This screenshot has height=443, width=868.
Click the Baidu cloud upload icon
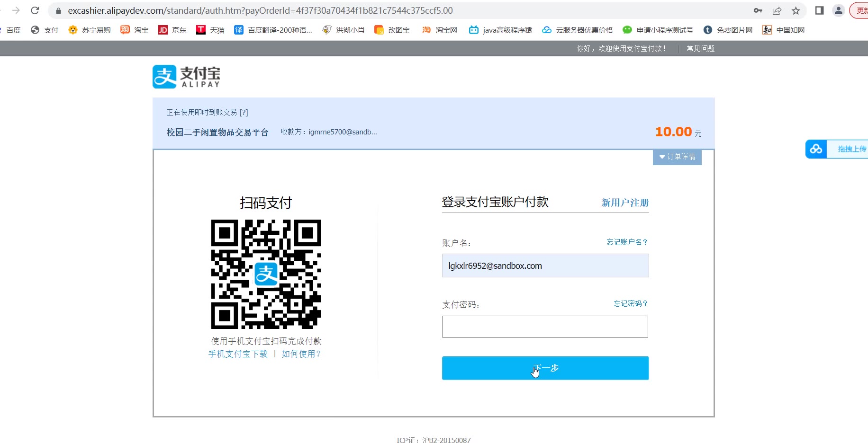click(816, 149)
